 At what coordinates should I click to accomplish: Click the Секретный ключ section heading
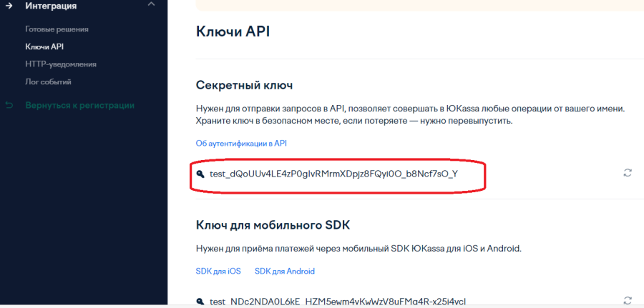pos(245,85)
